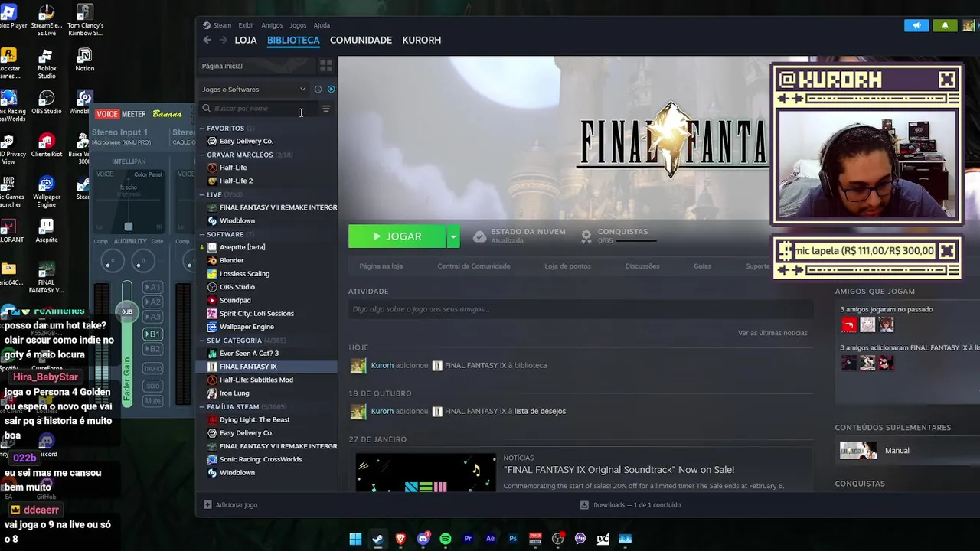
Task: Toggle the ready-to-play filter icon
Action: point(331,90)
